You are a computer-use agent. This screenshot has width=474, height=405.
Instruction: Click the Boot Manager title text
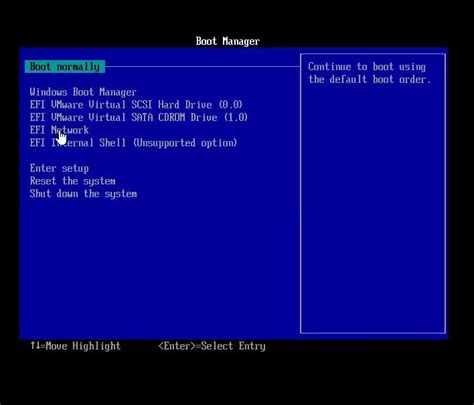coord(228,41)
